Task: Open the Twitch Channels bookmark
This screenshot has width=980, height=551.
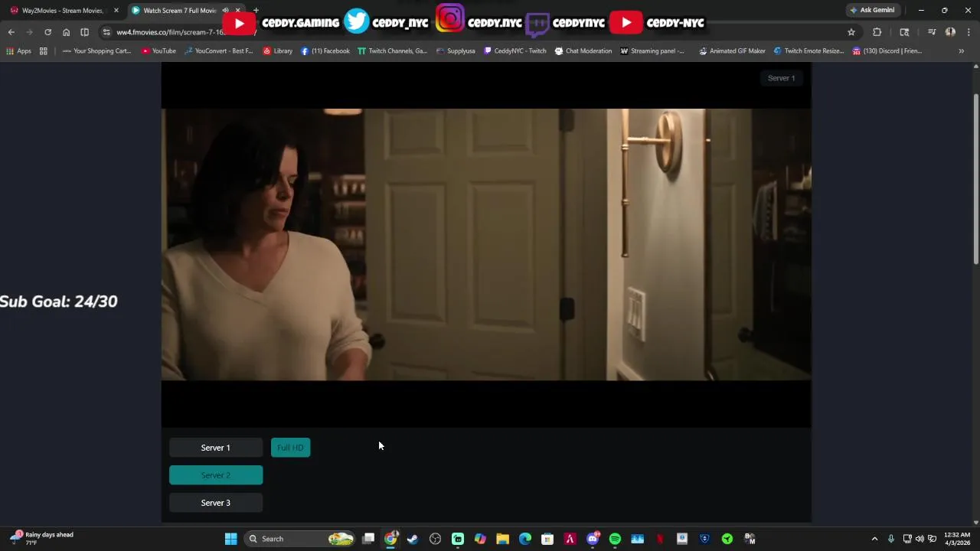Action: (x=393, y=51)
